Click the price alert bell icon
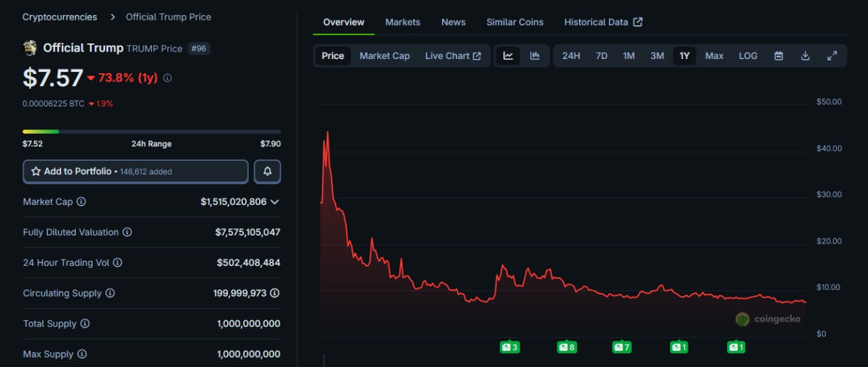Screen dimensions: 868x367 pyautogui.click(x=267, y=172)
